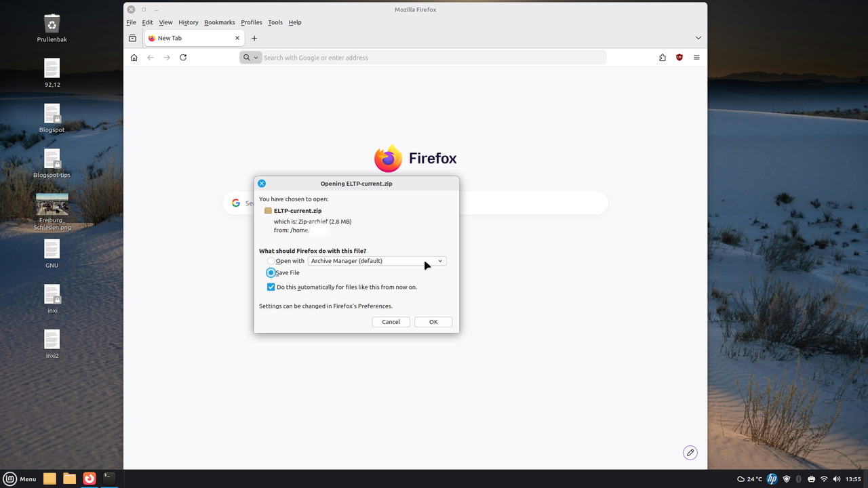Open the History menu

tap(189, 22)
